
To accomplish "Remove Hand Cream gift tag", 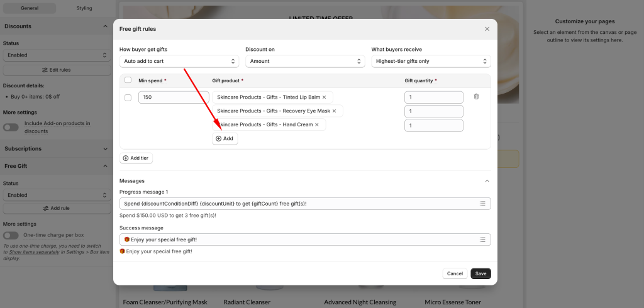I will (x=317, y=125).
